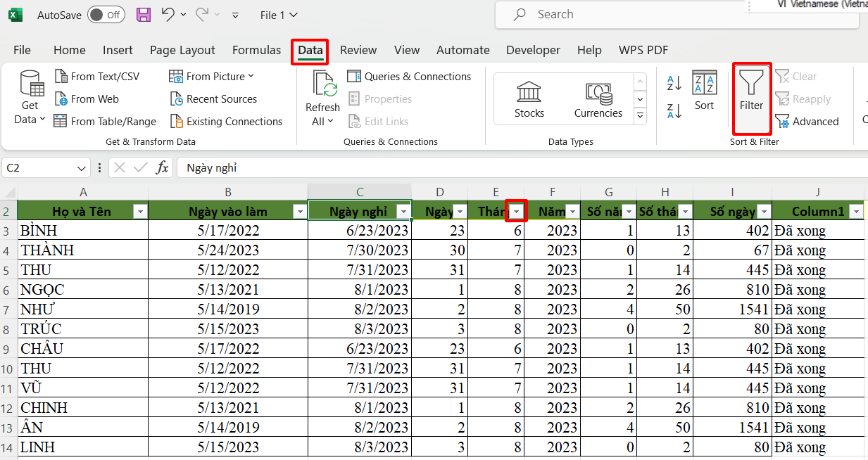
Task: Select the Stocks data type
Action: pyautogui.click(x=529, y=98)
